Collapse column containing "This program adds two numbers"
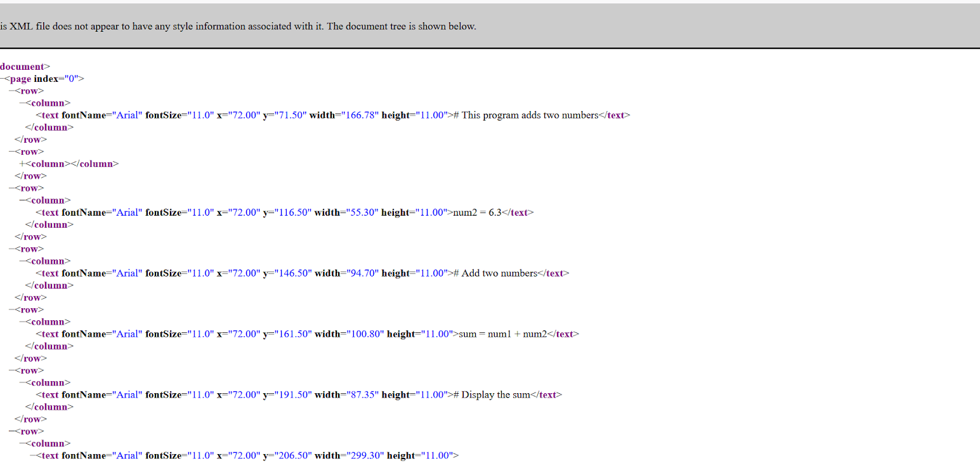This screenshot has height=463, width=980. point(23,103)
